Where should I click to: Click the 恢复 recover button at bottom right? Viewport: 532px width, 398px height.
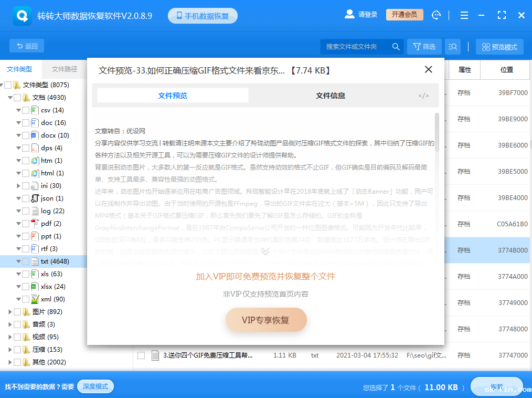pyautogui.click(x=497, y=386)
